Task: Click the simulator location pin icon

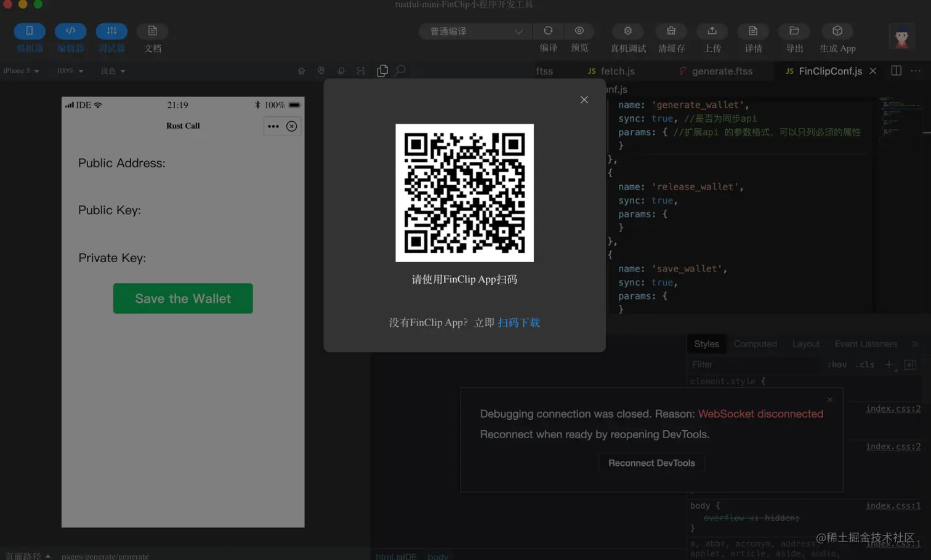Action: [321, 71]
